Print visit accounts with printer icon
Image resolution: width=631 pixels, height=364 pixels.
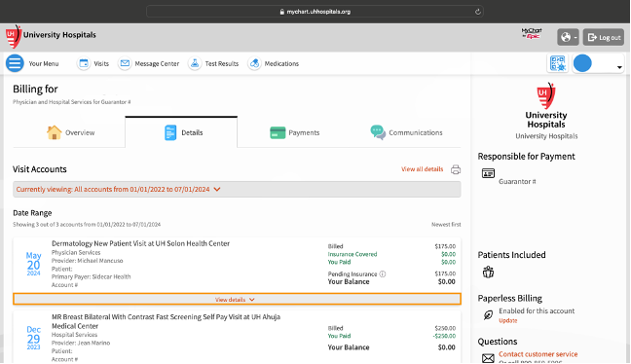(x=456, y=169)
